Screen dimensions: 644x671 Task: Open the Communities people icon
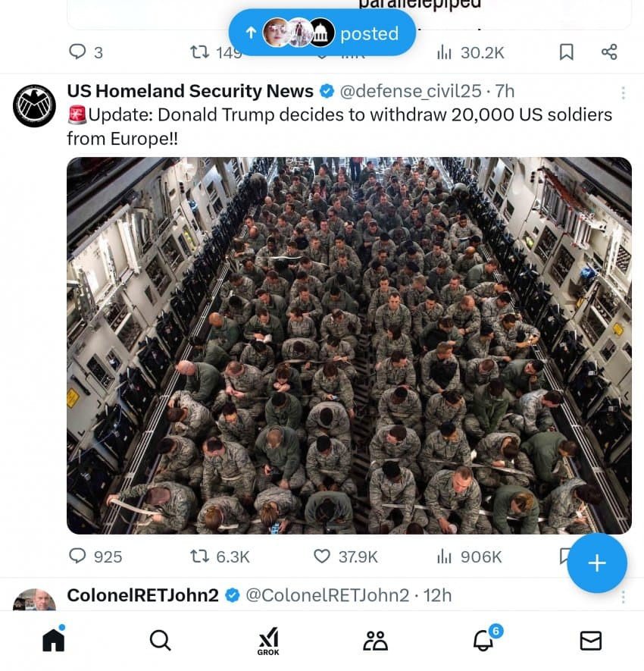click(376, 640)
